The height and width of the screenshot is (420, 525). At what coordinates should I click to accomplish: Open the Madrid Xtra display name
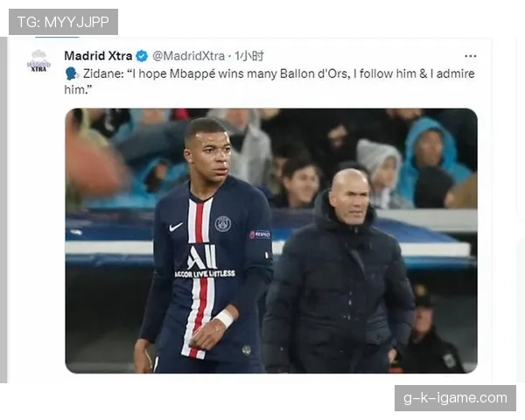pos(98,56)
